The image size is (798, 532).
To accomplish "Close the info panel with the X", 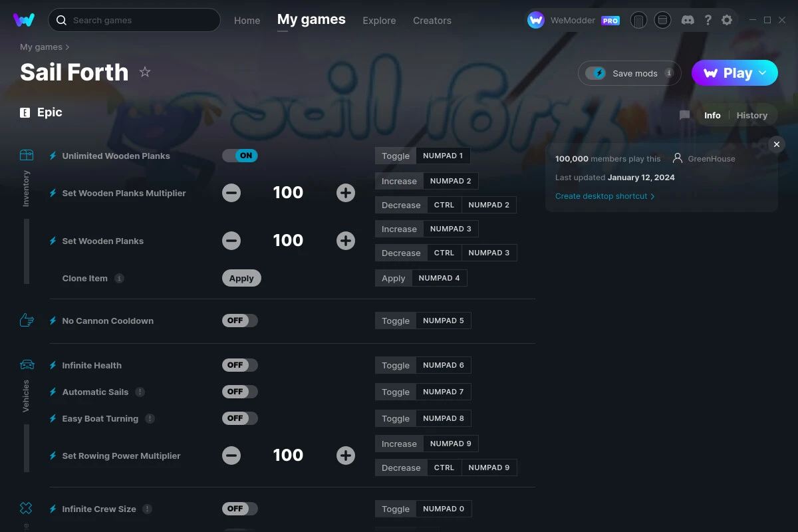I will click(x=776, y=144).
